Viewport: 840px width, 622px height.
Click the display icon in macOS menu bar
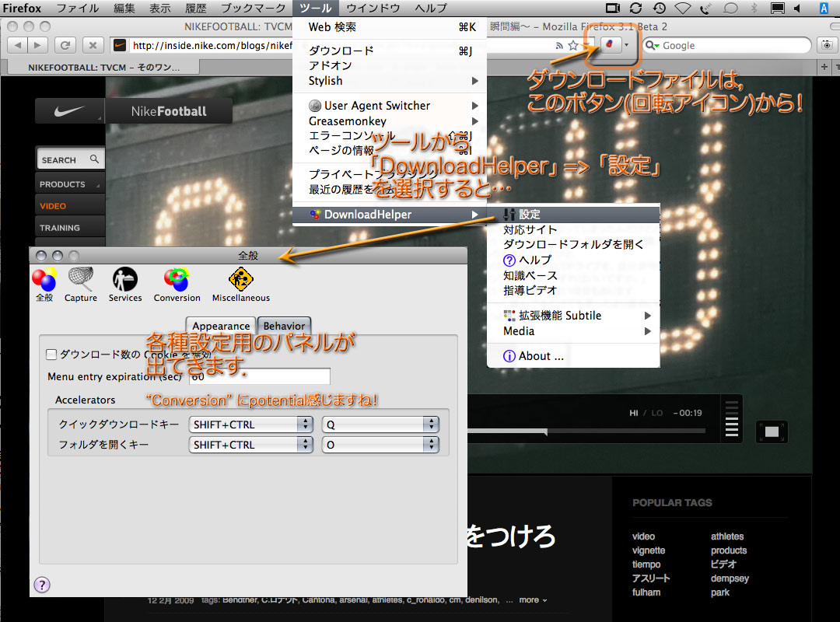[x=777, y=8]
